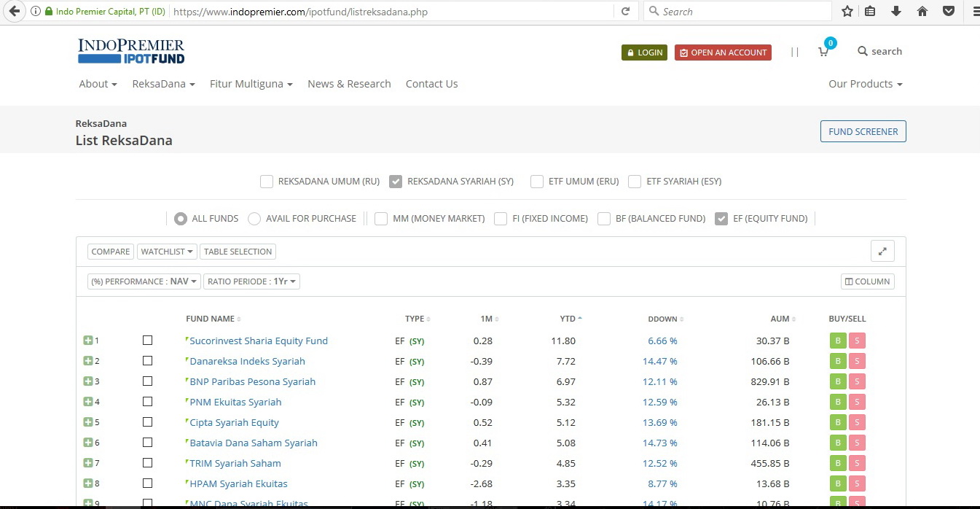
Task: Click the IndoPremier IPOTFUND logo
Action: point(131,51)
